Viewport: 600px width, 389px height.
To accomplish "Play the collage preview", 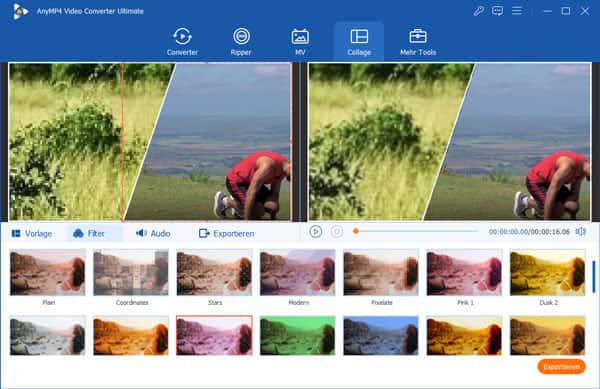I will click(x=316, y=231).
